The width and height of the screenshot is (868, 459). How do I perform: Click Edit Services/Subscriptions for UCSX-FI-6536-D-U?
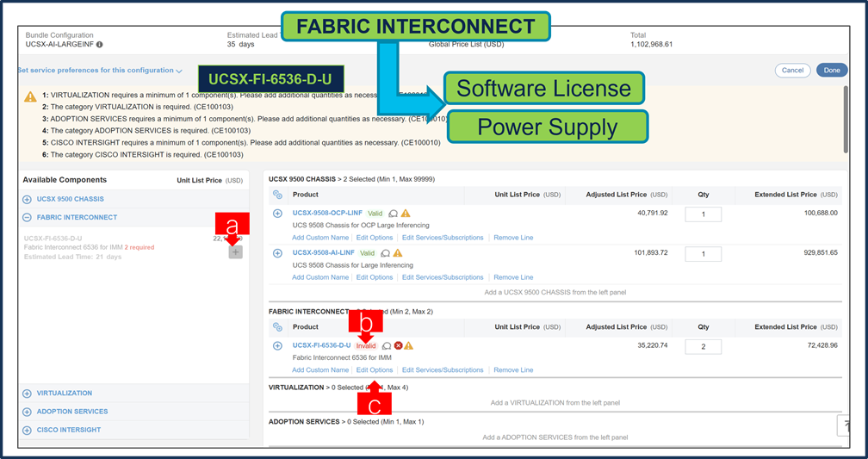(x=443, y=369)
